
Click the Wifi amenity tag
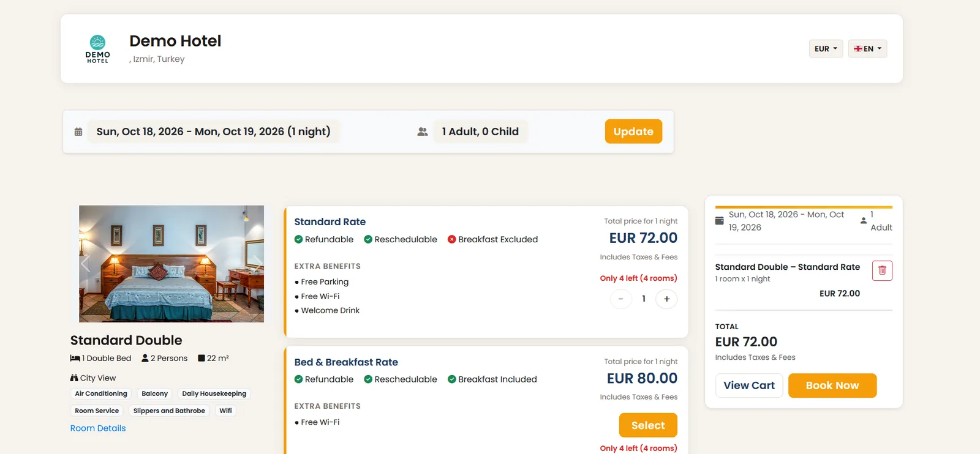[225, 411]
